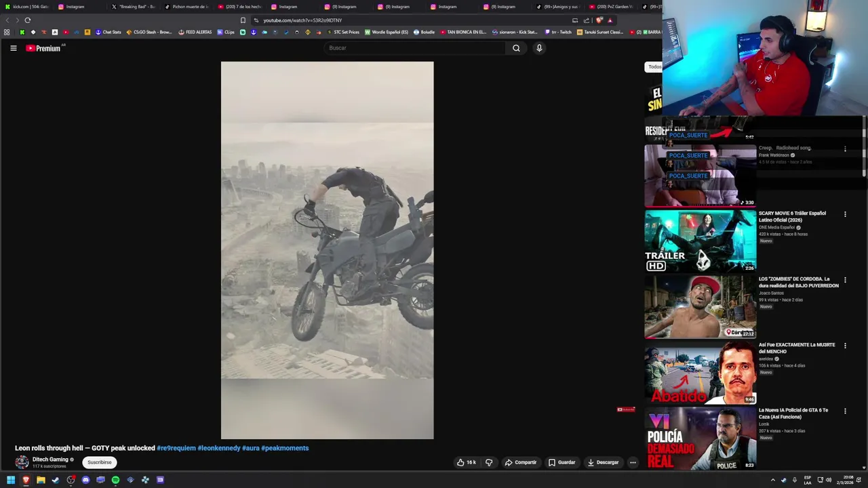Open Ditech Gaming channel name
Screen dimensions: 868x488
tap(50, 460)
